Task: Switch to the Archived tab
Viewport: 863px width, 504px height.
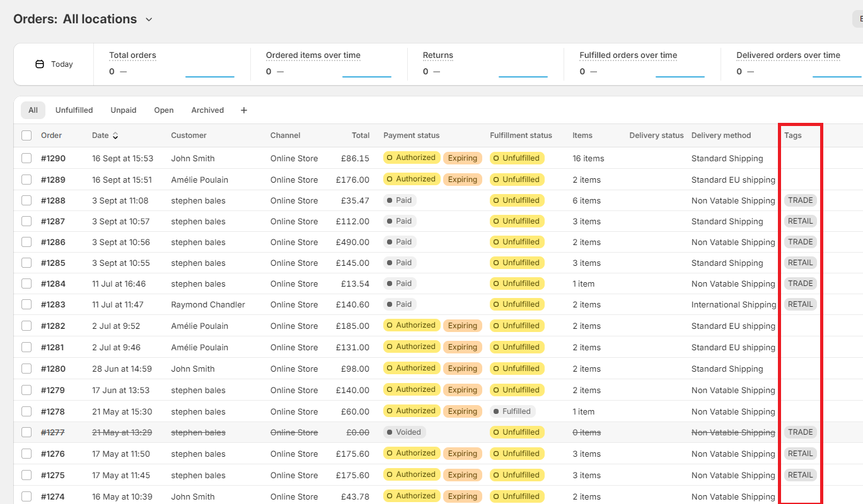Action: point(207,110)
